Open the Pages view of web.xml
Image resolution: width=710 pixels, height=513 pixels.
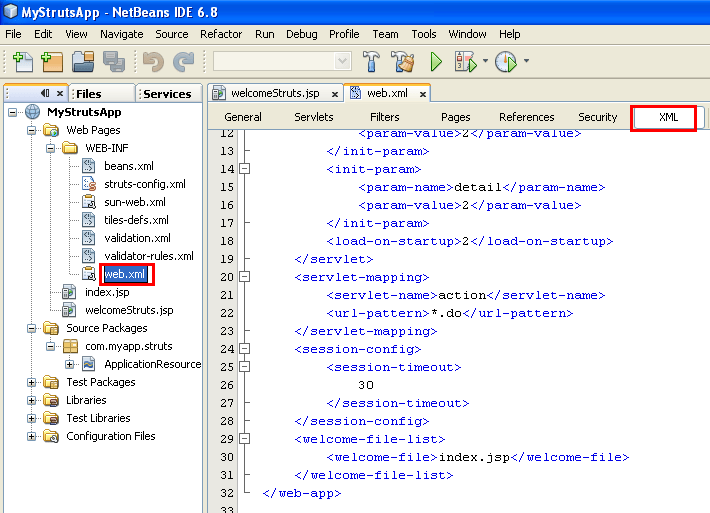(456, 117)
